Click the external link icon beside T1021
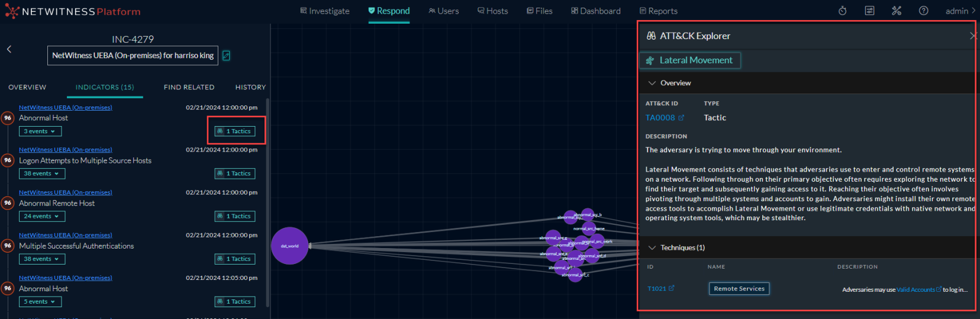Image resolution: width=980 pixels, height=319 pixels. (x=672, y=288)
